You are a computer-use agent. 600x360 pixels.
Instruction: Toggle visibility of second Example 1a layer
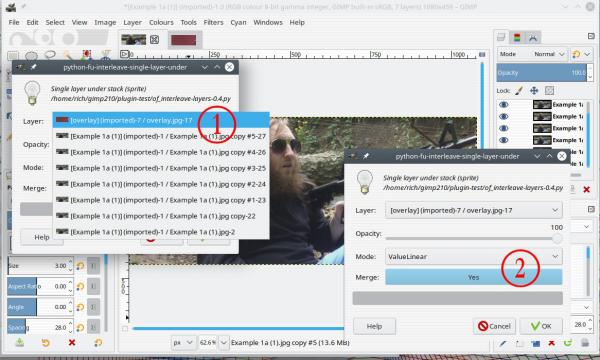[504, 116]
